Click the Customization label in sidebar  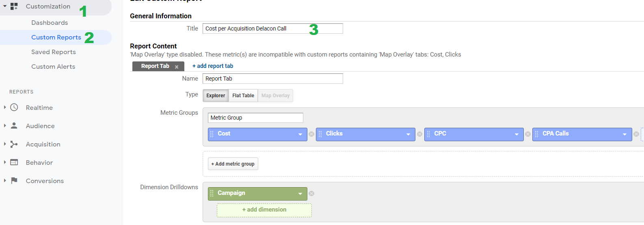(48, 6)
